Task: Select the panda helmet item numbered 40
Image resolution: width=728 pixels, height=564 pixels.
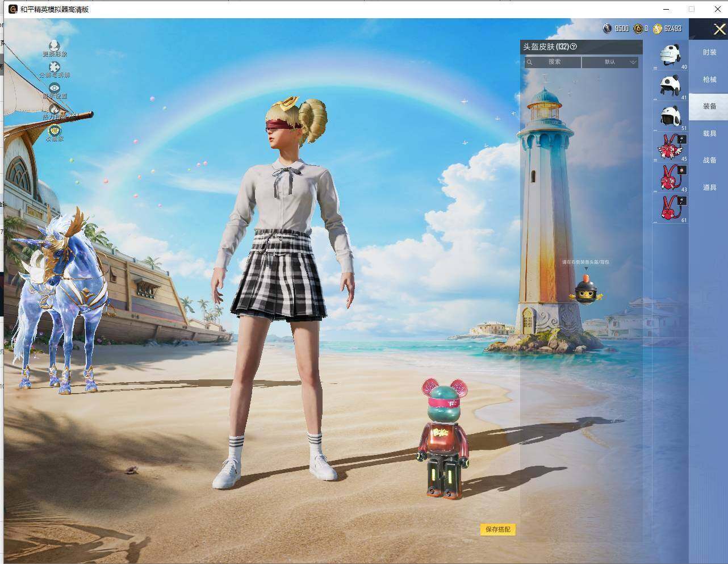Action: [671, 56]
